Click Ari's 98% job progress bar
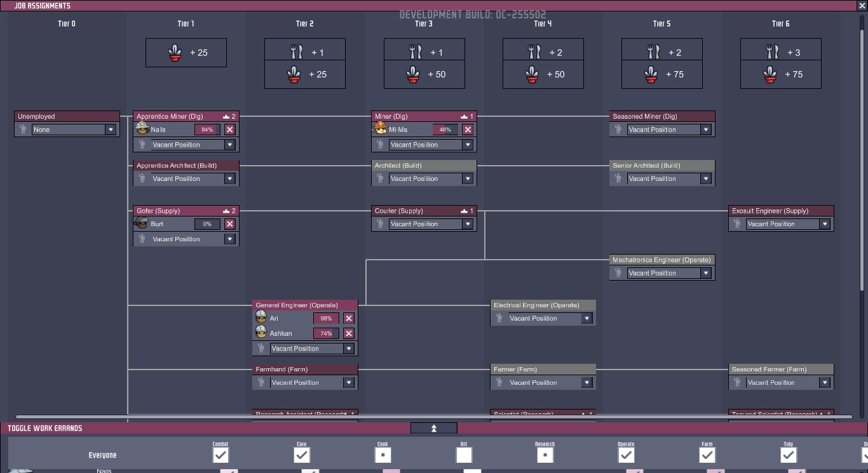 pos(326,319)
